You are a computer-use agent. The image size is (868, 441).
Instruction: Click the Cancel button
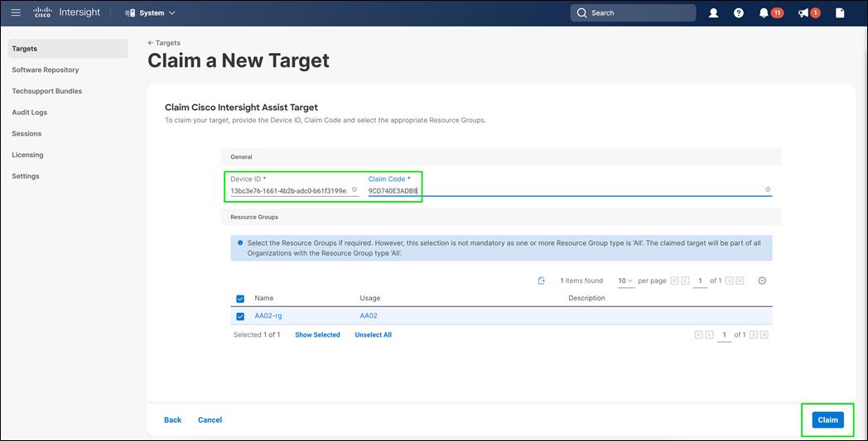click(210, 420)
